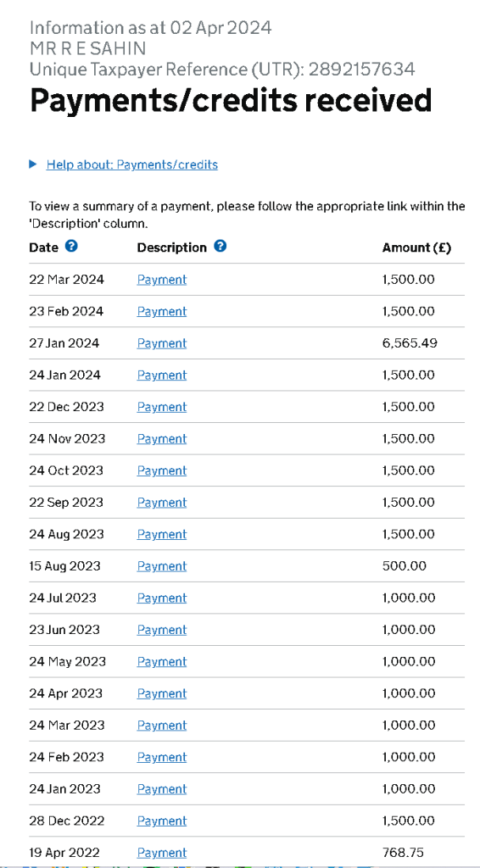The image size is (480, 868).
Task: Open the Payment link for 24 May 2023
Action: (162, 661)
